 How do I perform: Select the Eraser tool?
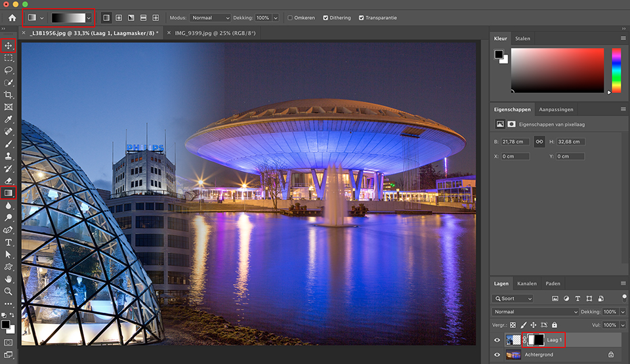pos(8,181)
